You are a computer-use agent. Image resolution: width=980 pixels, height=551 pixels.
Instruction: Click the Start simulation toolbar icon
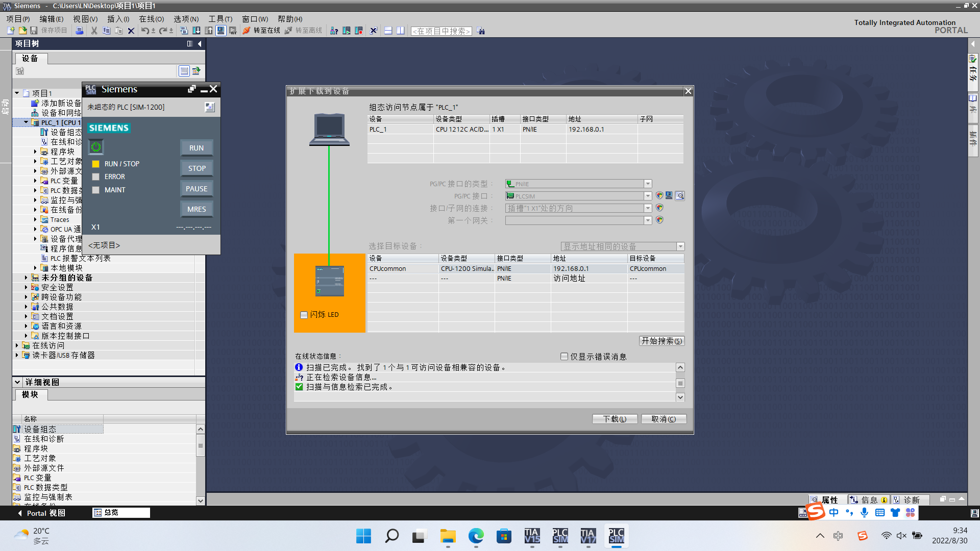[x=220, y=31]
